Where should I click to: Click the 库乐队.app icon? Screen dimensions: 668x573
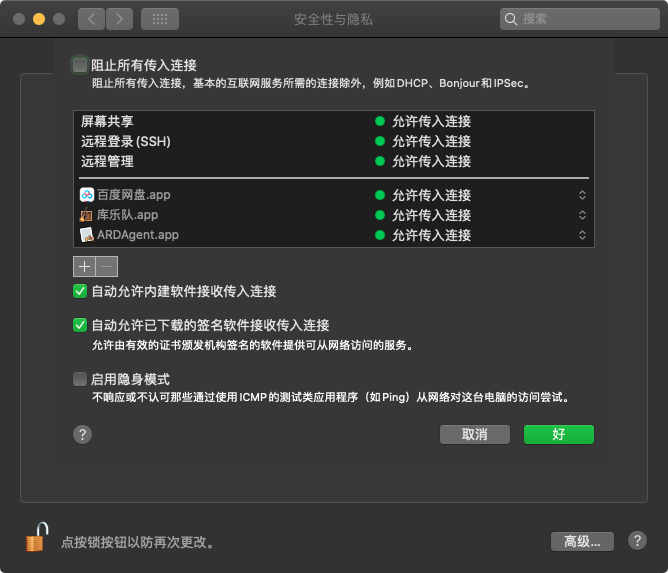pyautogui.click(x=87, y=215)
